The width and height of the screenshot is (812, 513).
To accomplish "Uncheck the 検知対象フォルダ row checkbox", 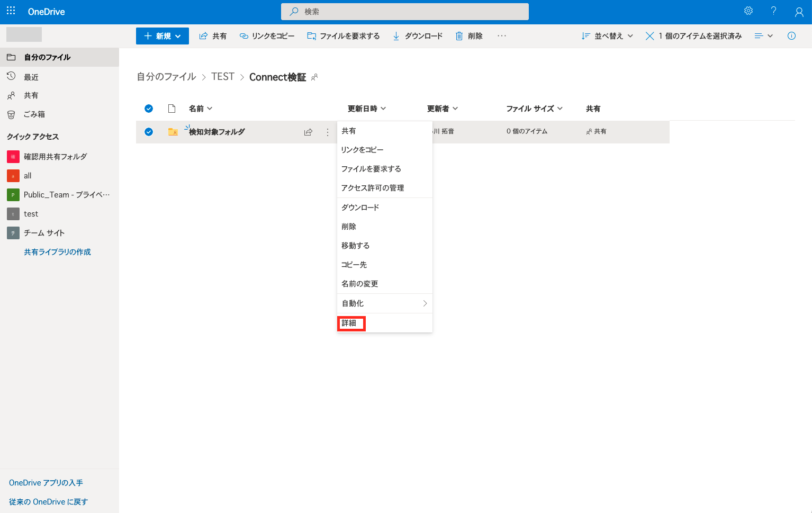I will coord(149,132).
